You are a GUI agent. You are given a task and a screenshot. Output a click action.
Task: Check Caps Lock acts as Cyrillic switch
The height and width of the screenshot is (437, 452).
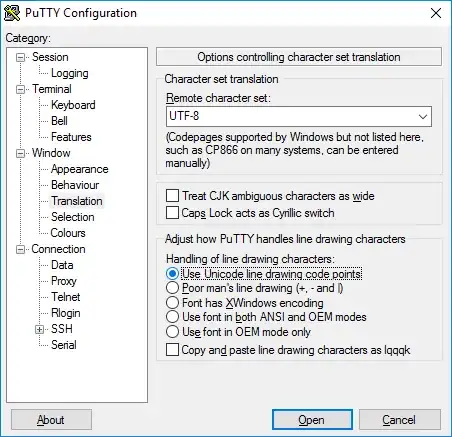pos(172,213)
